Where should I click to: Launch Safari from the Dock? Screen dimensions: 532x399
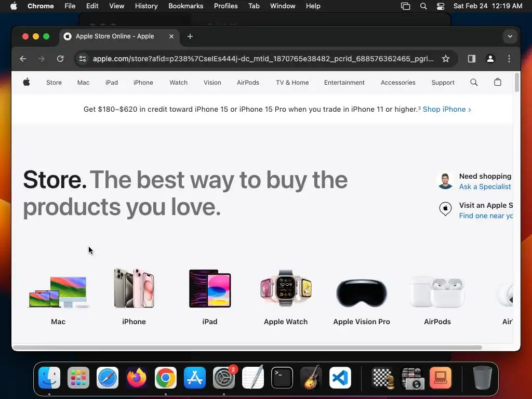coord(108,378)
